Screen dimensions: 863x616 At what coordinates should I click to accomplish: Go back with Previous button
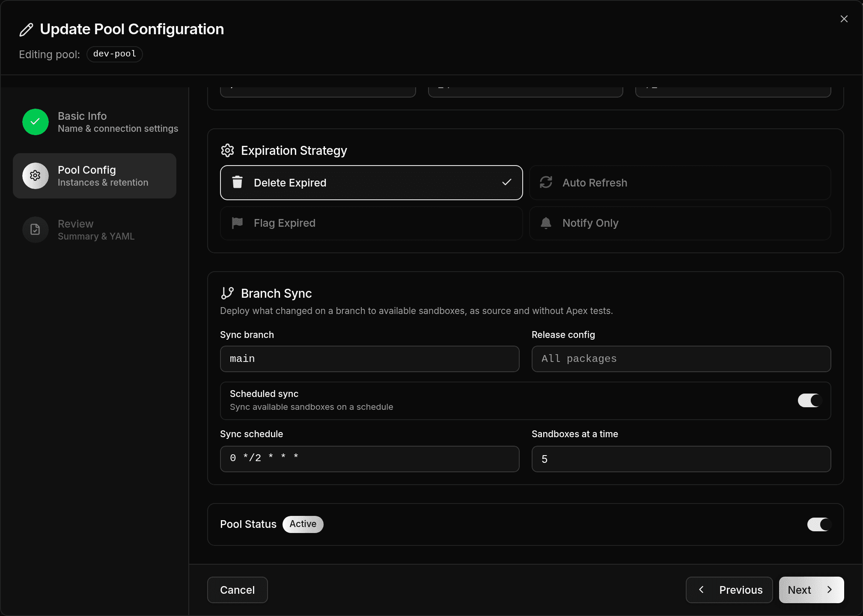click(x=729, y=590)
